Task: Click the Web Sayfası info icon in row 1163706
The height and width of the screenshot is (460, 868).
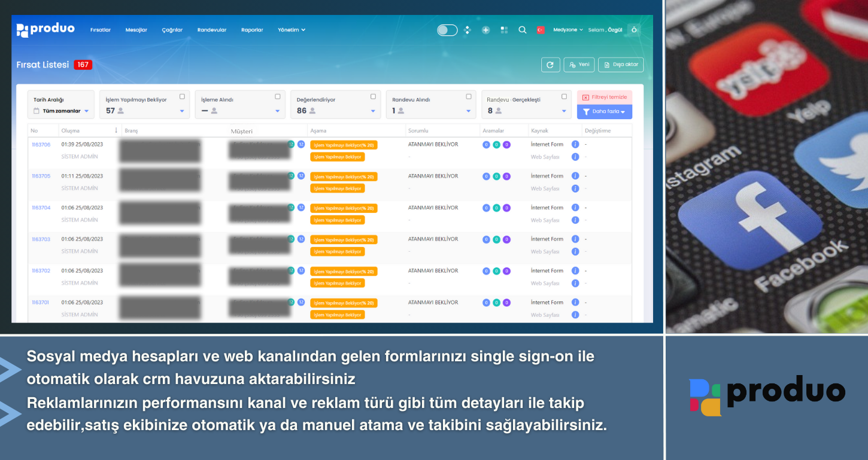Action: (x=575, y=157)
